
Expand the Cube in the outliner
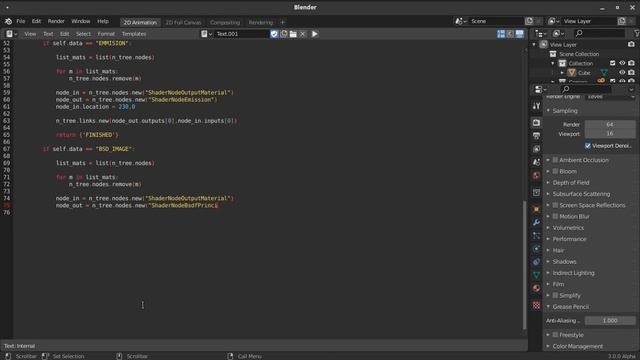(562, 73)
